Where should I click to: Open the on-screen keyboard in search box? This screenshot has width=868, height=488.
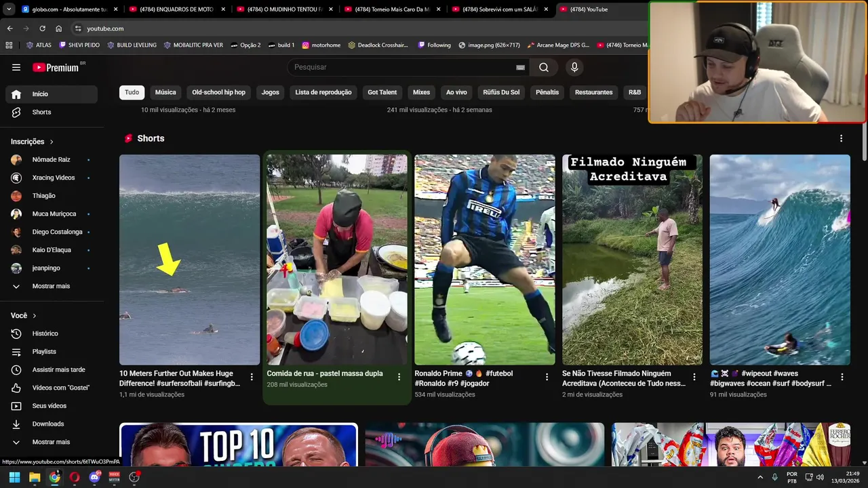pos(520,67)
